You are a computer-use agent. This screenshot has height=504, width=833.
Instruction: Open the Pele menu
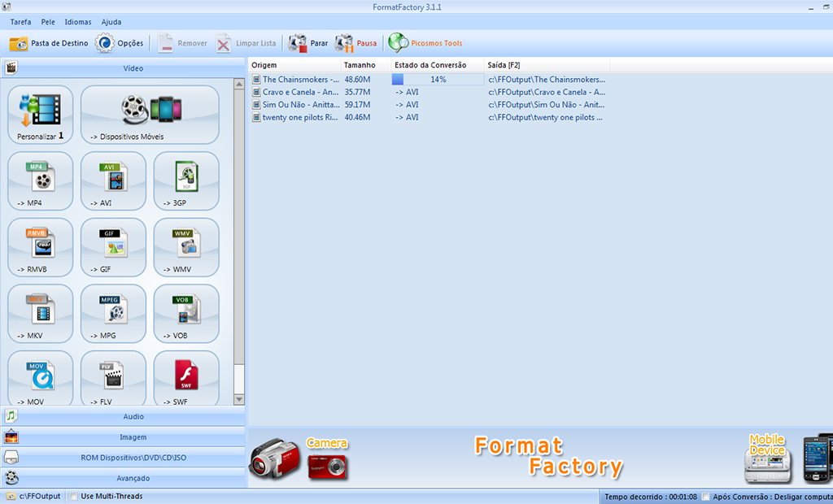(x=48, y=22)
